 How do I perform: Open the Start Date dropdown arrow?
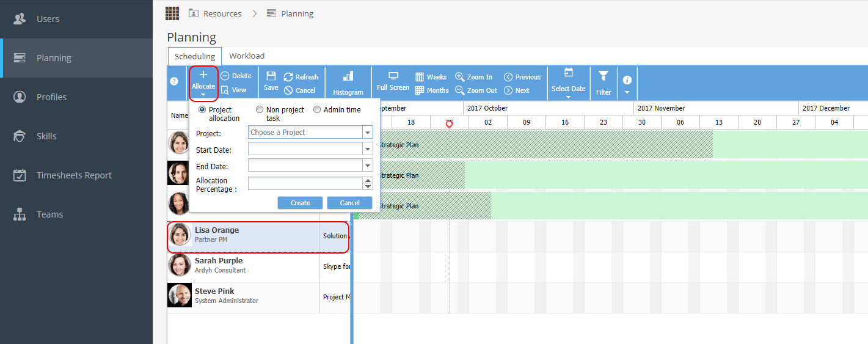pos(367,149)
